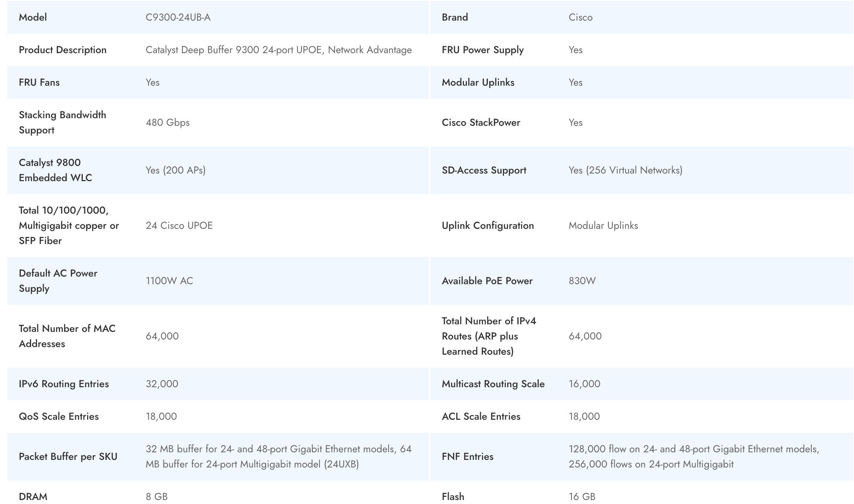
Task: Click the Modular Uplinks row label
Action: [x=478, y=82]
